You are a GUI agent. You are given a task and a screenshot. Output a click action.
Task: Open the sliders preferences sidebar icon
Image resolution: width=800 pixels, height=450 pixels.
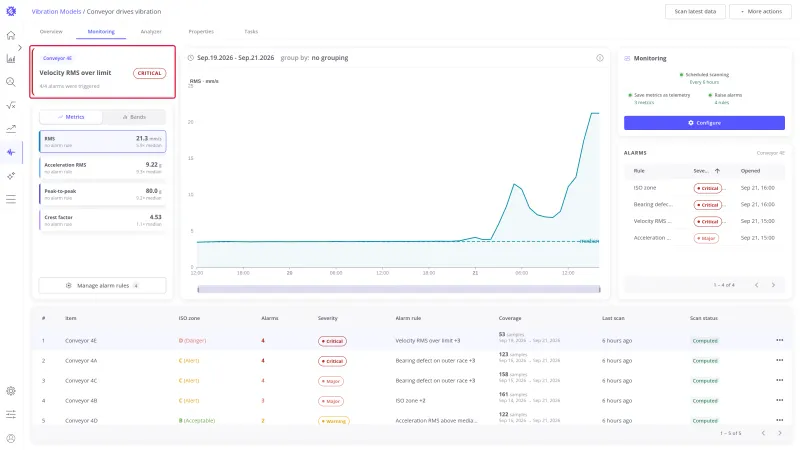[11, 414]
